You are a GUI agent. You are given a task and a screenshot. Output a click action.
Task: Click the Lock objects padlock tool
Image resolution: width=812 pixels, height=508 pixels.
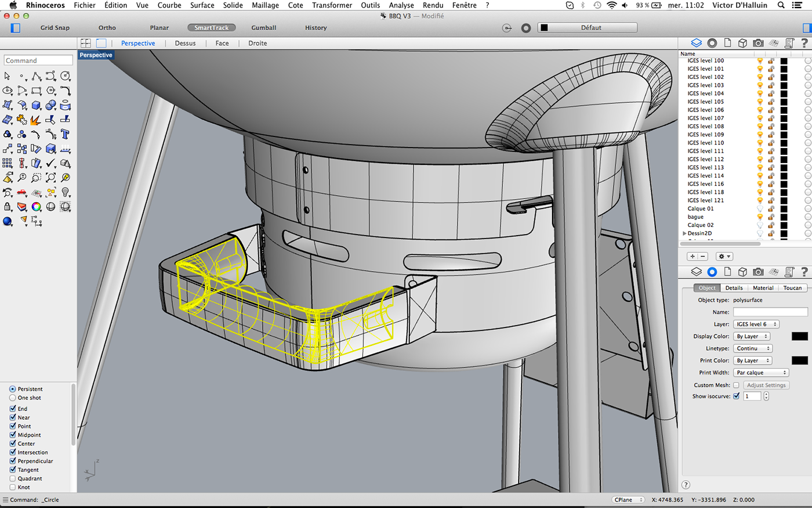[x=7, y=207]
